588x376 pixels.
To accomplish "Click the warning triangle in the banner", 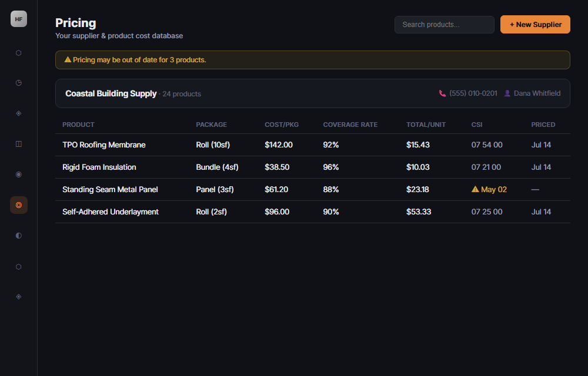I will [68, 59].
